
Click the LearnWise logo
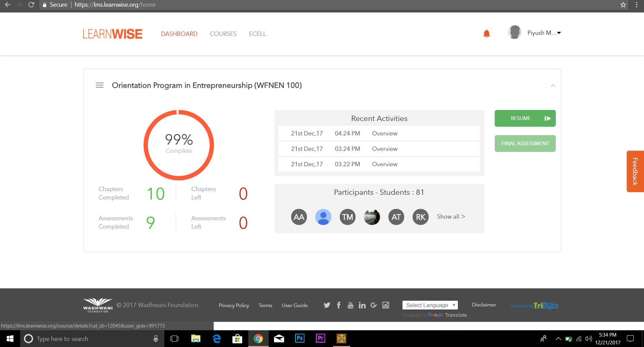113,34
